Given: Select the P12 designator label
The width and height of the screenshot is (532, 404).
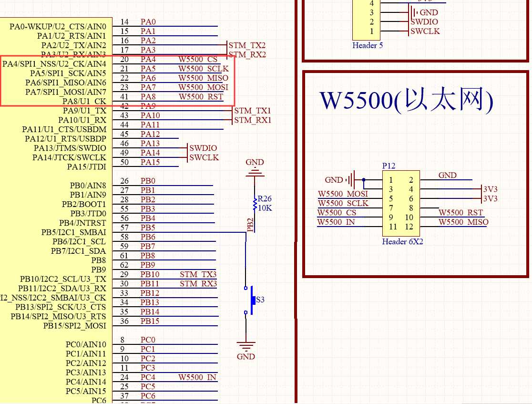Looking at the screenshot, I should coord(389,166).
